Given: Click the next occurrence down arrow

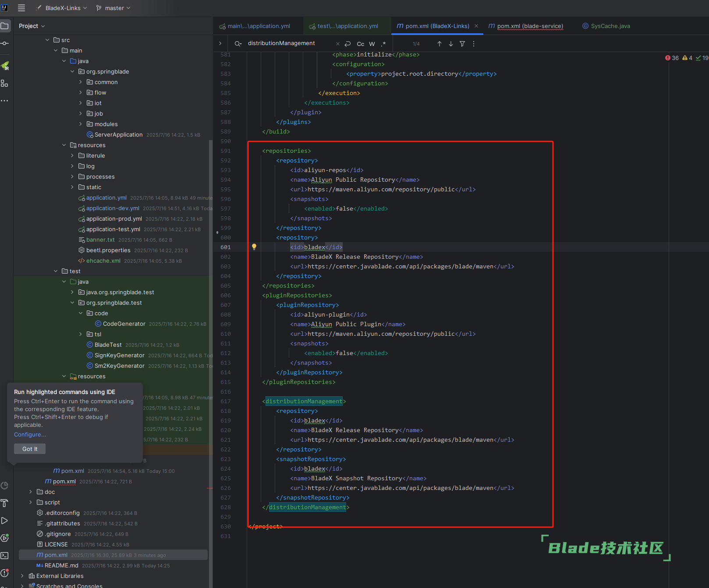Looking at the screenshot, I should [450, 44].
